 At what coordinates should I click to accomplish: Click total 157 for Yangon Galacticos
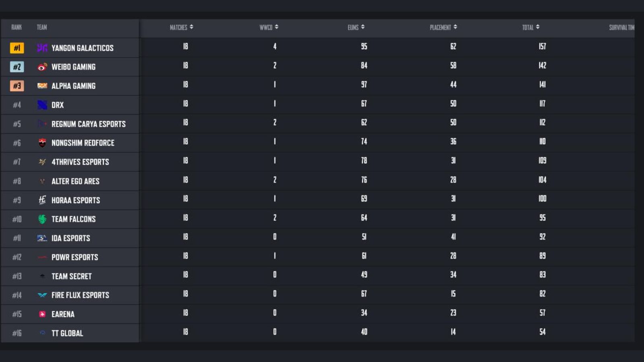[x=543, y=46]
